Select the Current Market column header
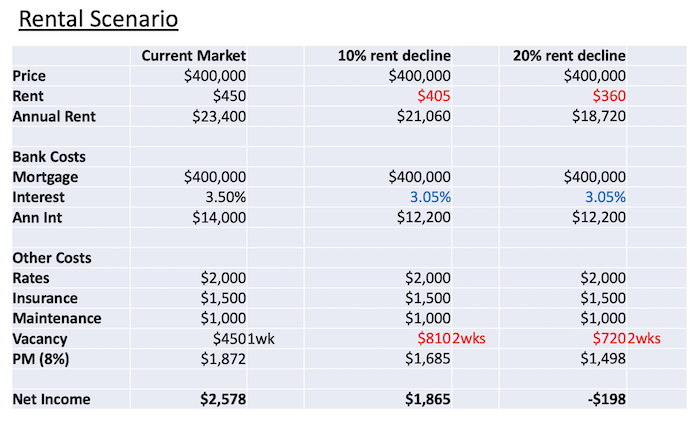 pos(193,55)
